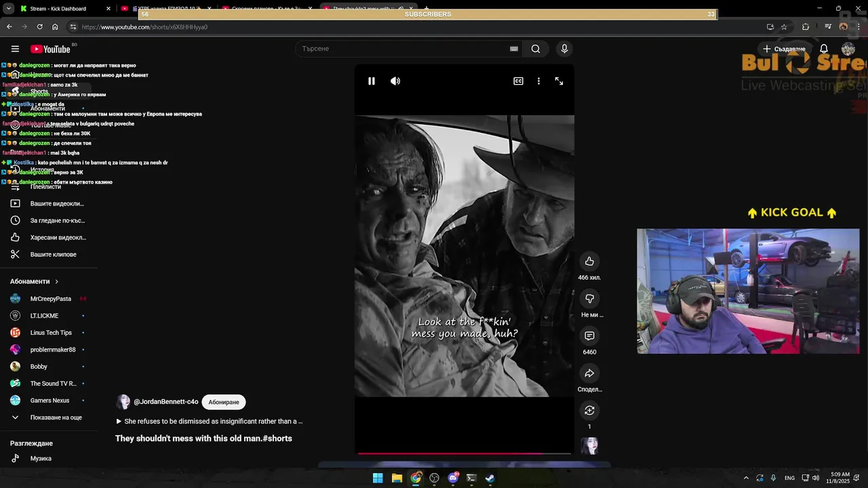Screen dimensions: 868x488
Task: Open LT.LICKME channel
Action: 49,316
